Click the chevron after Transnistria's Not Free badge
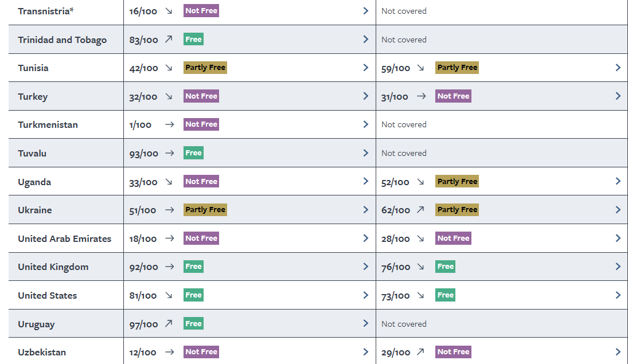This screenshot has width=628, height=364. point(365,11)
